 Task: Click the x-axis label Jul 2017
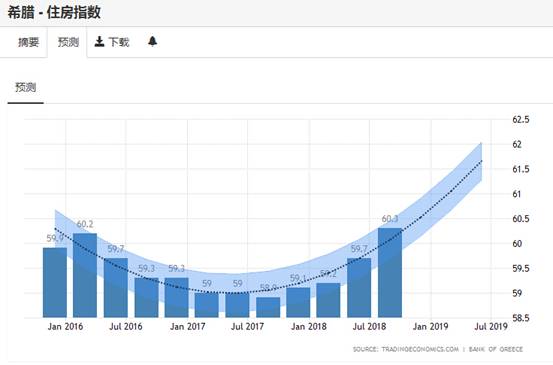pyautogui.click(x=247, y=327)
